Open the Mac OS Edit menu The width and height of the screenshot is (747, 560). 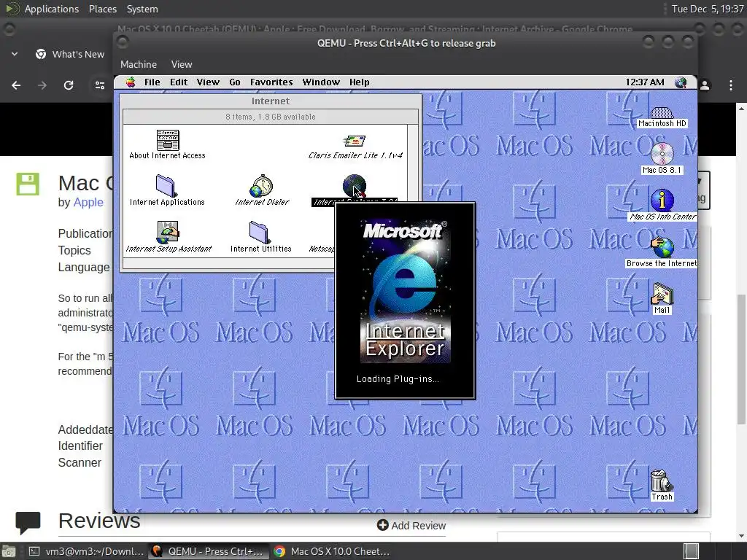179,82
